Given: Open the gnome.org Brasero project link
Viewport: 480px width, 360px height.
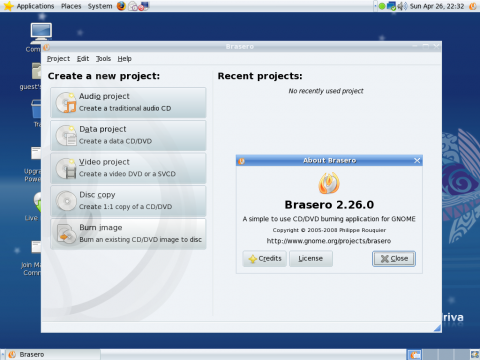Looking at the screenshot, I should 329,241.
